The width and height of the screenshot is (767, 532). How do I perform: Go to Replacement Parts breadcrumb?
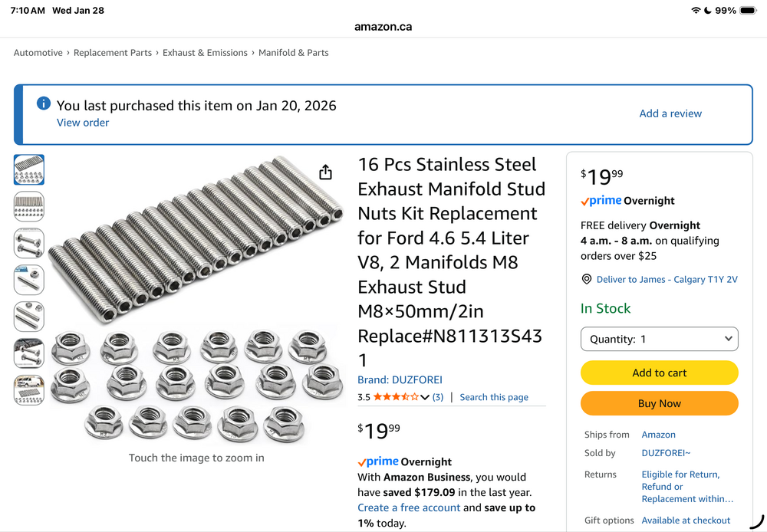(113, 53)
